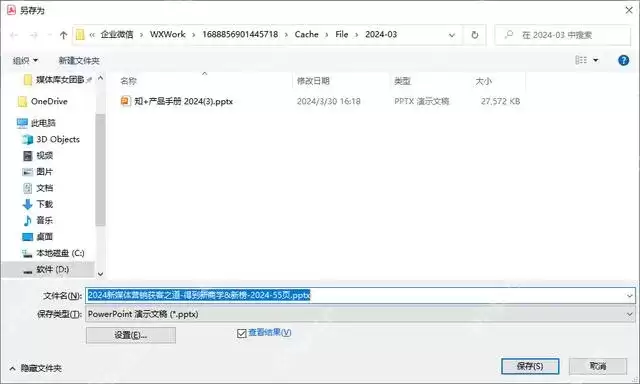This screenshot has height=384, width=640.
Task: Open the 组织 menu
Action: tap(25, 60)
